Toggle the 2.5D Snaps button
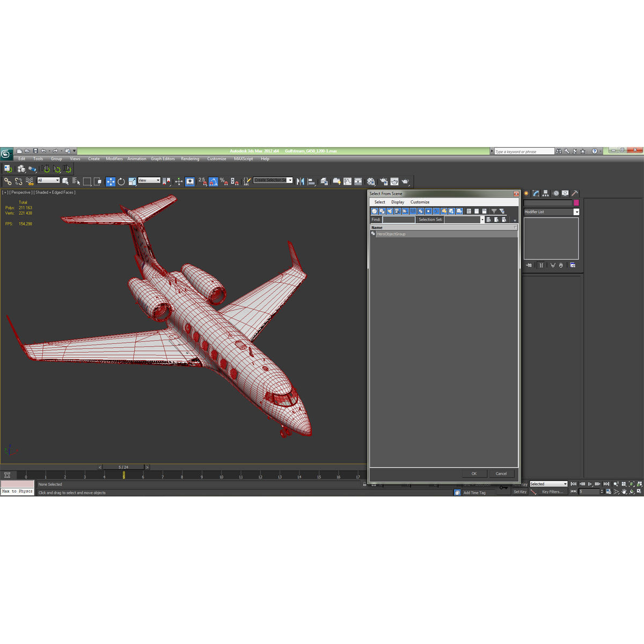The width and height of the screenshot is (644, 644). (202, 181)
